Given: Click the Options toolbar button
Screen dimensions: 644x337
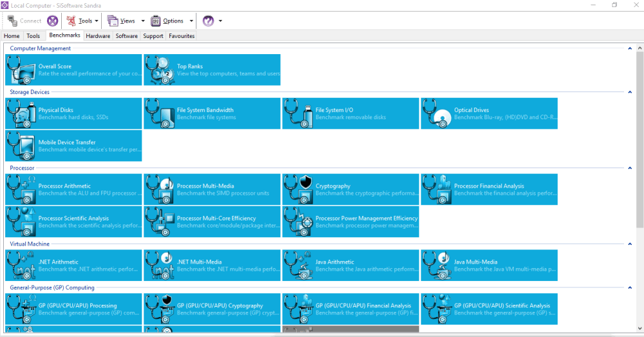Looking at the screenshot, I should 167,21.
